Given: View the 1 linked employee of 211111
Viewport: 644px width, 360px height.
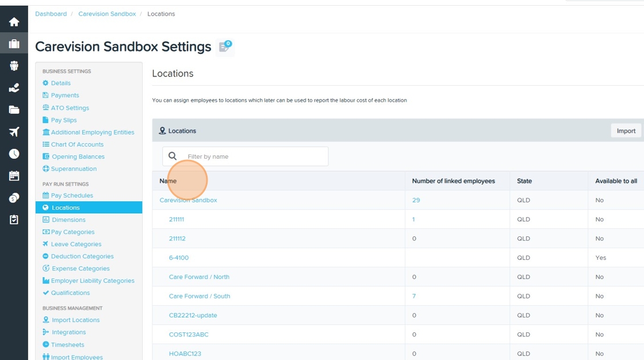Looking at the screenshot, I should click(413, 220).
